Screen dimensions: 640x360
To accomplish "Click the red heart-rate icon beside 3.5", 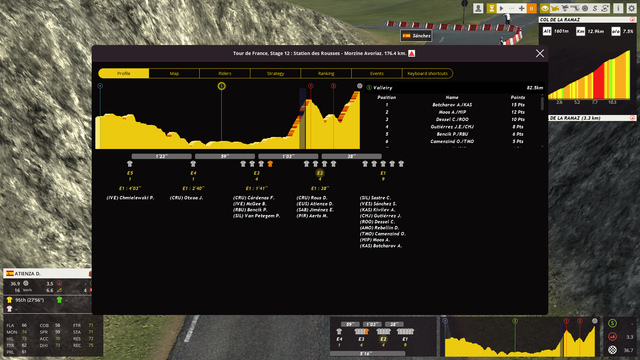I will point(59,283).
